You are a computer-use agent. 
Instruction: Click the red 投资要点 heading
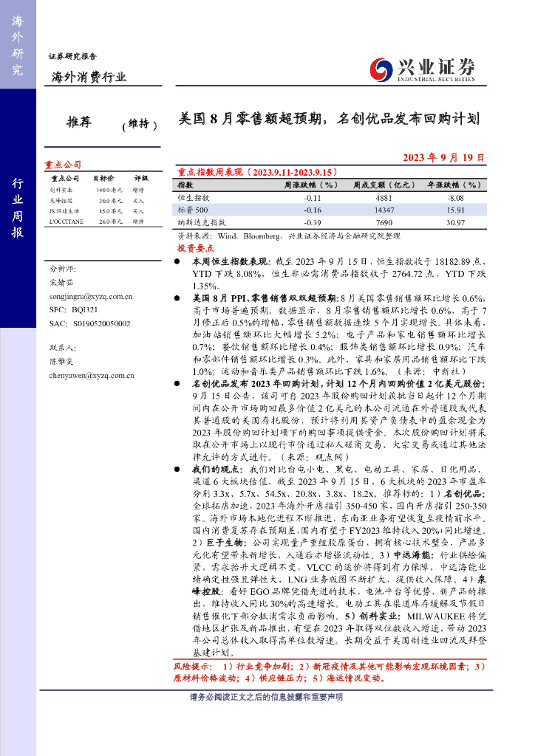click(195, 248)
